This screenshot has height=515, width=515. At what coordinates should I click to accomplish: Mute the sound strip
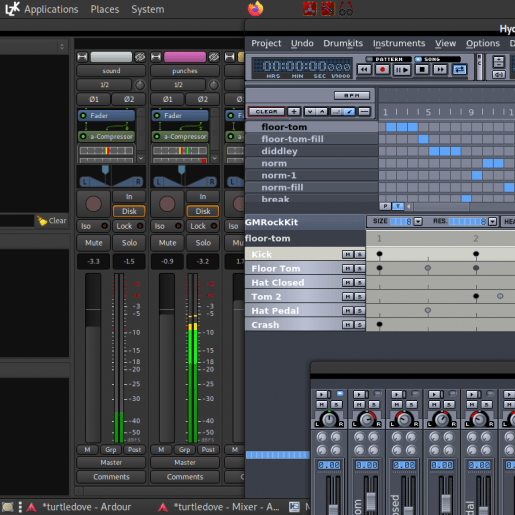point(94,243)
